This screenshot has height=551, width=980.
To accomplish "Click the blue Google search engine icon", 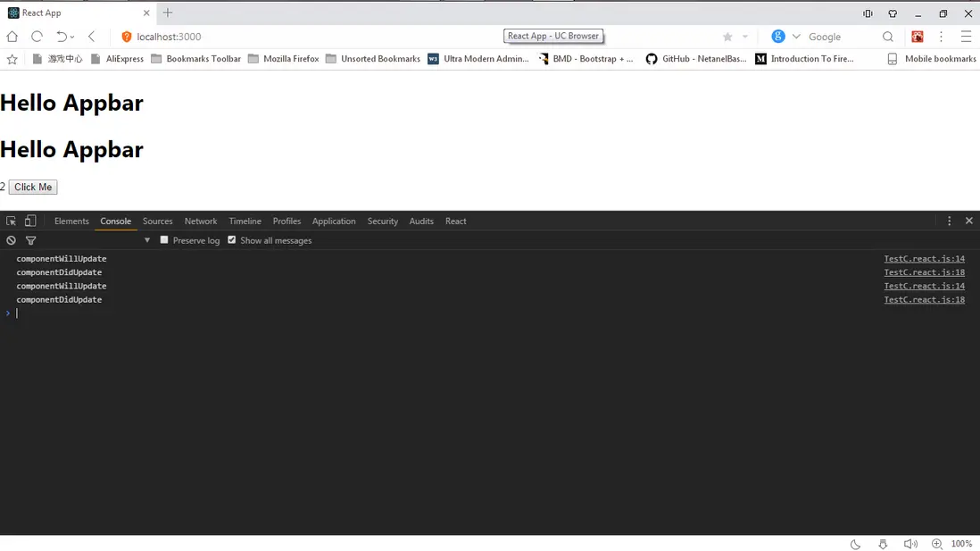I will point(778,37).
